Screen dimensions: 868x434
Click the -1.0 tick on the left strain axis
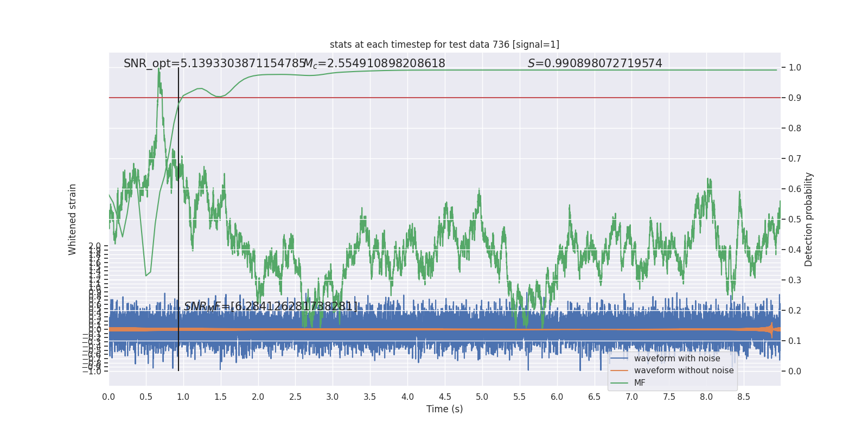tap(92, 372)
